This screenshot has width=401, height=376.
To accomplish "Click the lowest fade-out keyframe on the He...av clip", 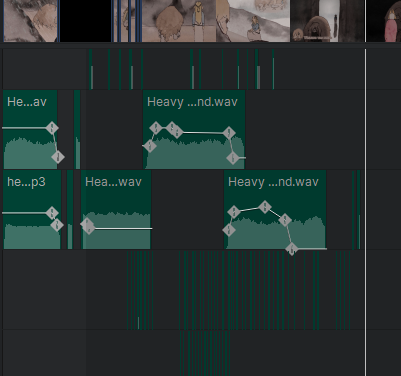I will coord(58,157).
